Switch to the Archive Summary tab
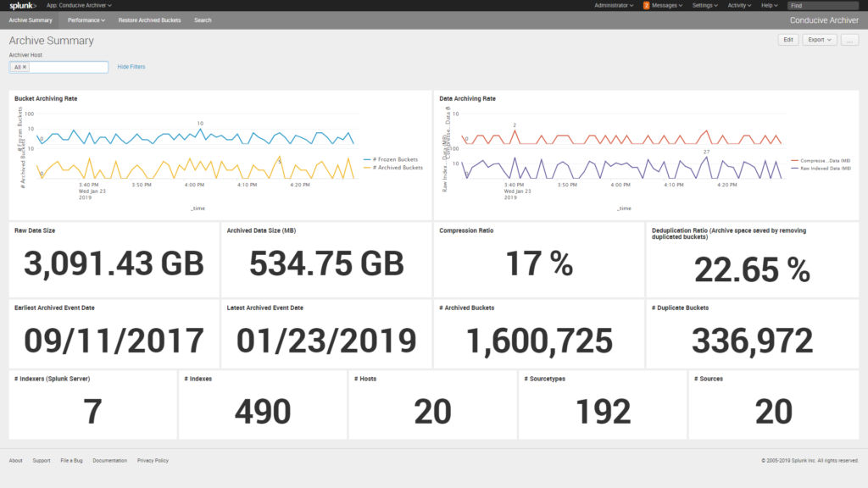Viewport: 868px width, 488px height. pyautogui.click(x=31, y=20)
